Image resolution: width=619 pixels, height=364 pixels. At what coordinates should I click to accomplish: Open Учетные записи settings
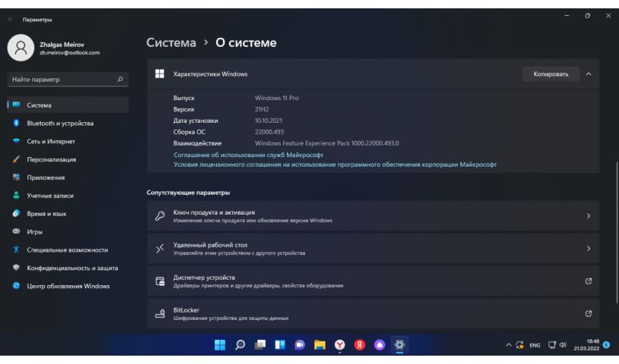click(x=68, y=196)
